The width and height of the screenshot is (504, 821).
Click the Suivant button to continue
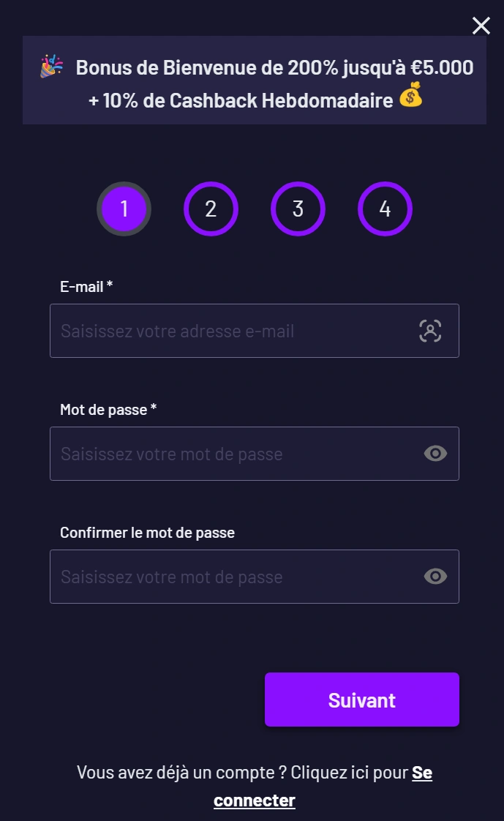[x=361, y=699]
